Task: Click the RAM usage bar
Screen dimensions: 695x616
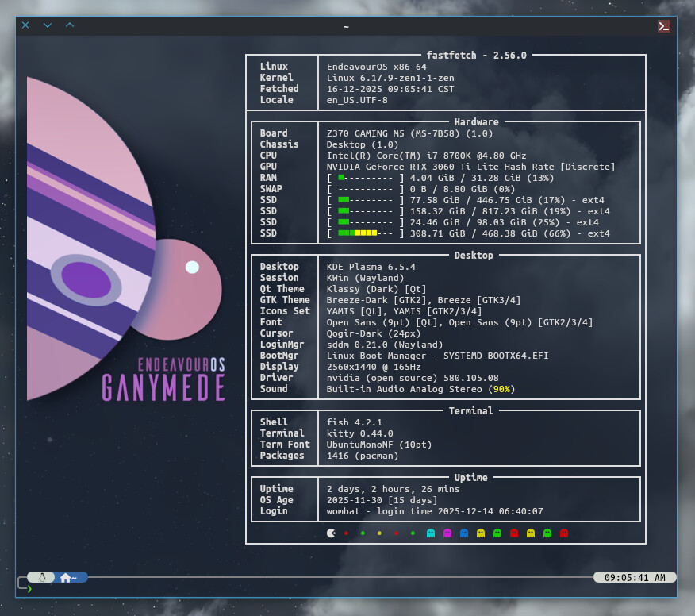Action: click(365, 178)
